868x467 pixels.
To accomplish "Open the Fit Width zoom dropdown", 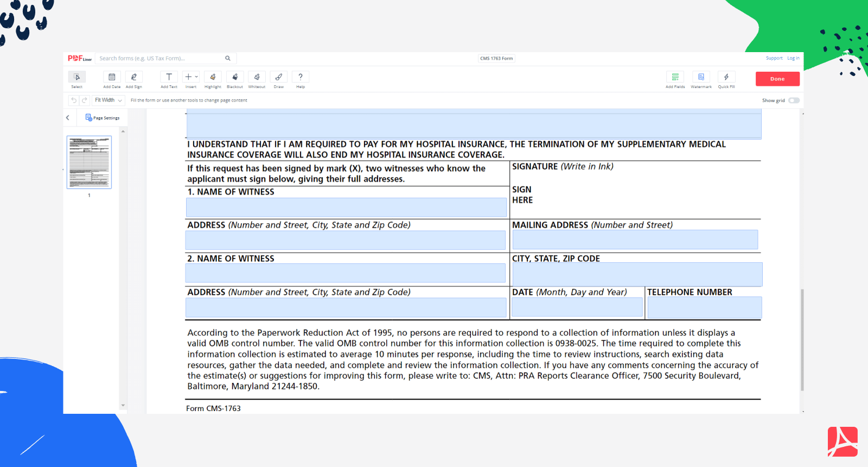I will (x=108, y=100).
